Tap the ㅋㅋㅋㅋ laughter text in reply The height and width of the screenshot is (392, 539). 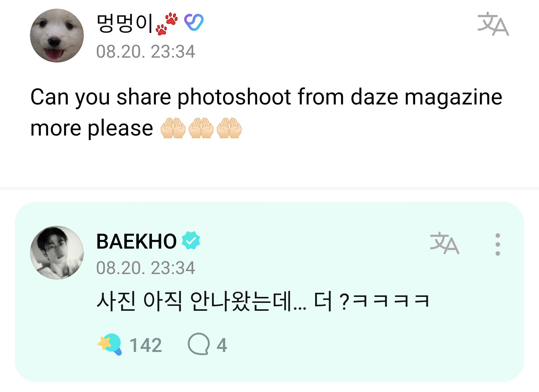point(391,301)
